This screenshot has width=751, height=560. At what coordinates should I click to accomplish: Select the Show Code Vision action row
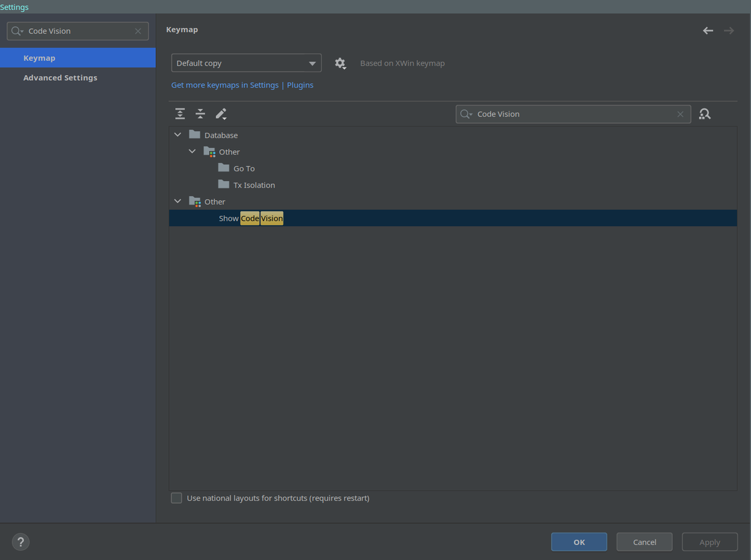click(x=453, y=218)
